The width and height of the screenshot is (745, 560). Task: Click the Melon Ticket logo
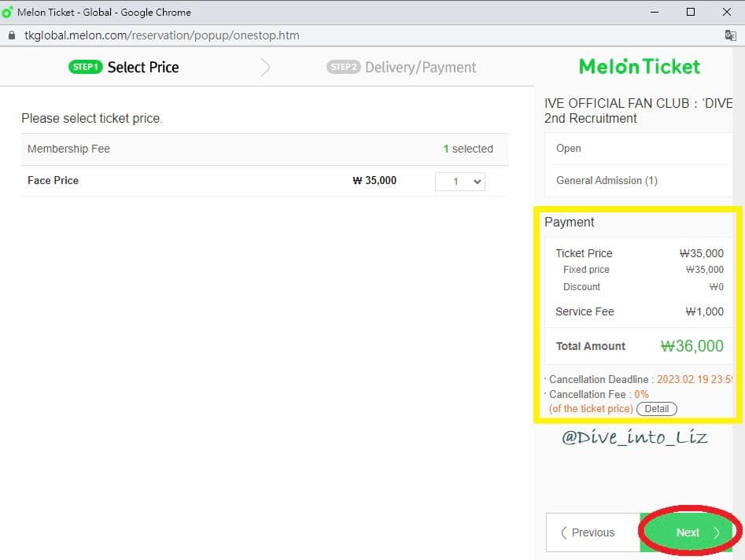[639, 67]
